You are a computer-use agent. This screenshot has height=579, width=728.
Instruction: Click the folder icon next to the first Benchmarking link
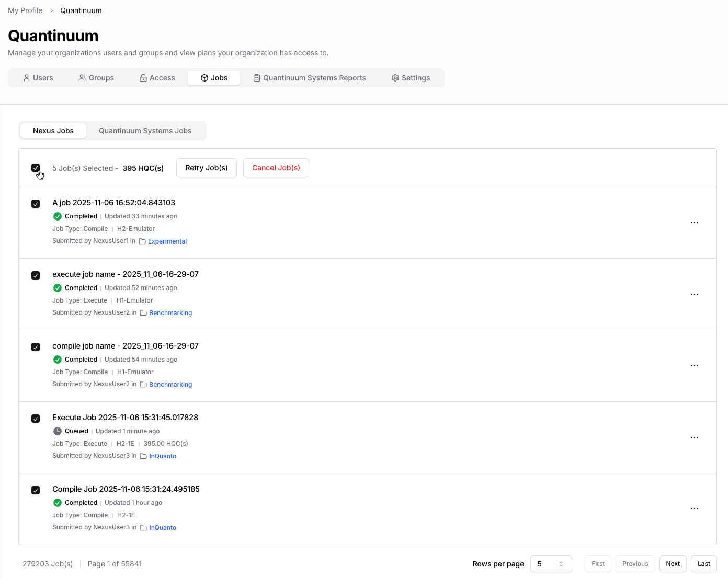click(143, 313)
